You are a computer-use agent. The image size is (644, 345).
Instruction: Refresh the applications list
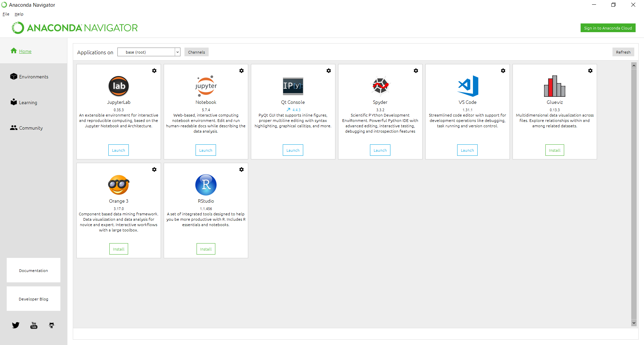[623, 52]
